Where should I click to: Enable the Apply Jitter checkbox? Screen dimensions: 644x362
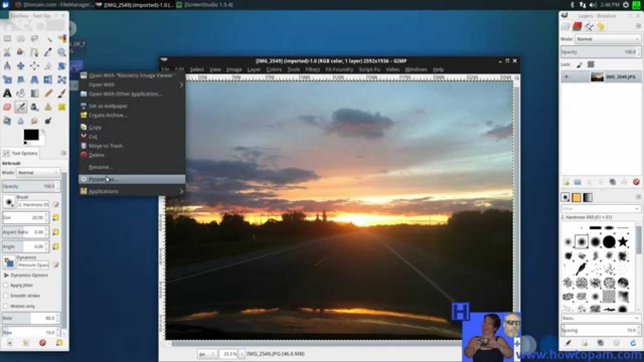pos(6,285)
